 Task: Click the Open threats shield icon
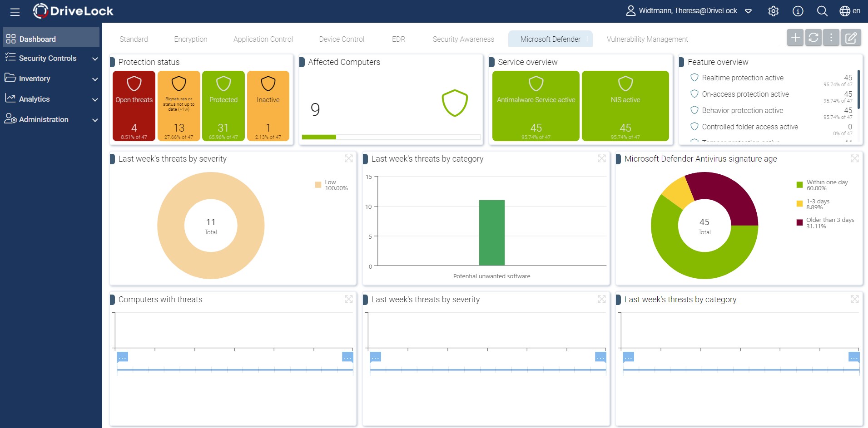(x=134, y=84)
